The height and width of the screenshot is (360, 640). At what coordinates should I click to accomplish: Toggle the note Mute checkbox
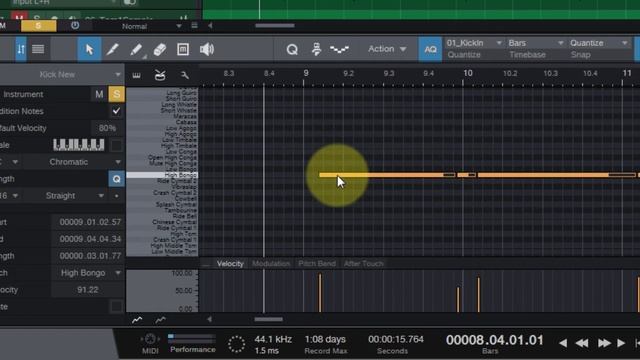tap(116, 307)
